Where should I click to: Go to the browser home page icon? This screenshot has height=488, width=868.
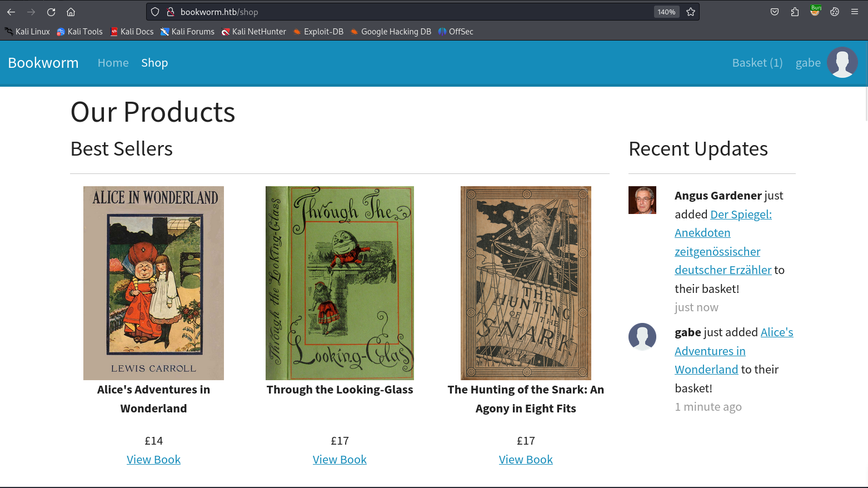pos(71,12)
